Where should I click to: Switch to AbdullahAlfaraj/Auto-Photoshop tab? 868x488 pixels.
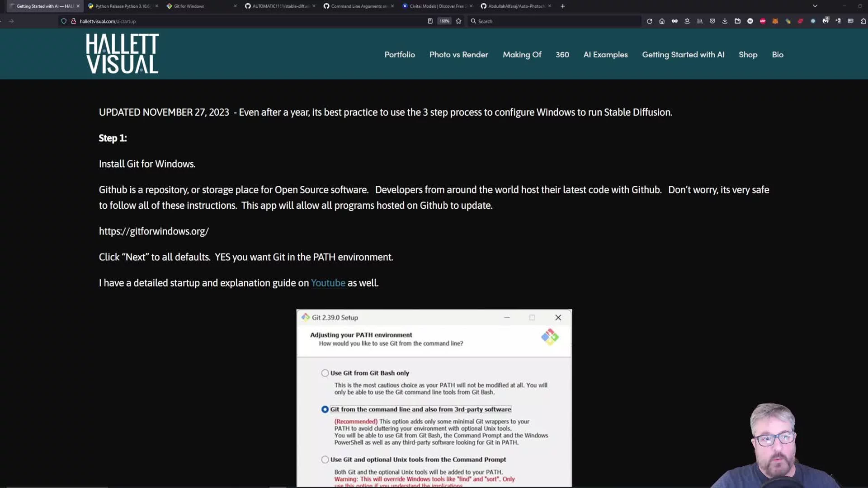tap(515, 6)
